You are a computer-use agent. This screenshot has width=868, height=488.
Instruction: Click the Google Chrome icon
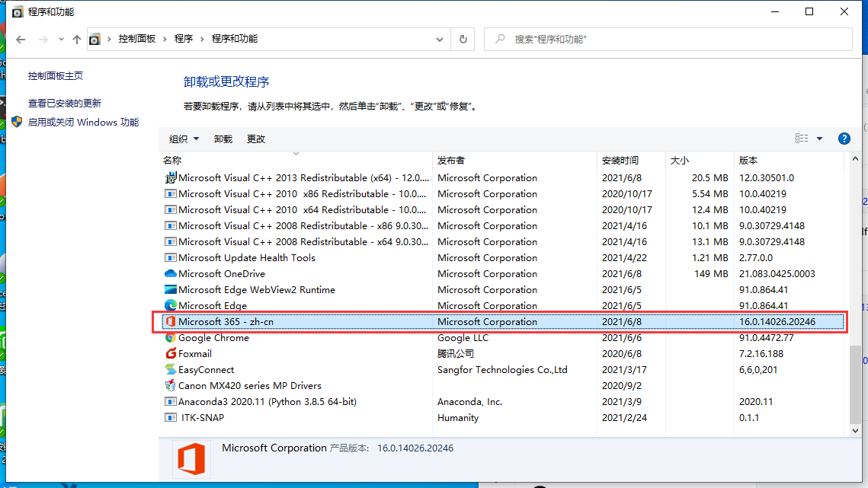coord(171,337)
